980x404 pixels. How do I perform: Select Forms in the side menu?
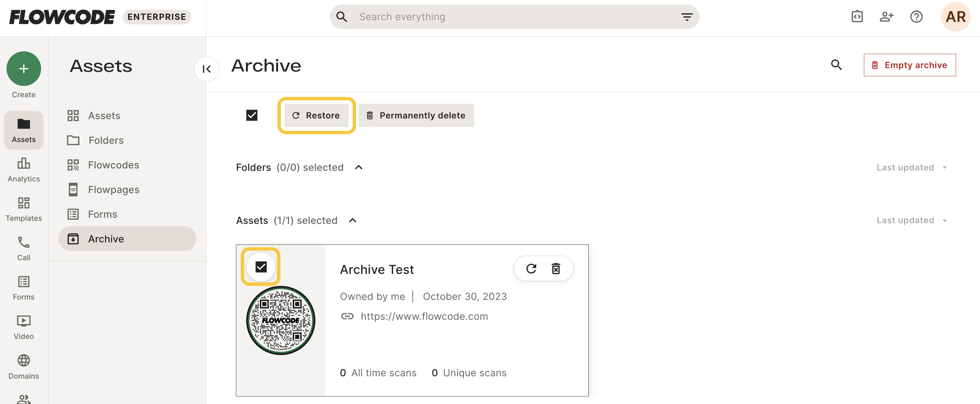click(127, 214)
